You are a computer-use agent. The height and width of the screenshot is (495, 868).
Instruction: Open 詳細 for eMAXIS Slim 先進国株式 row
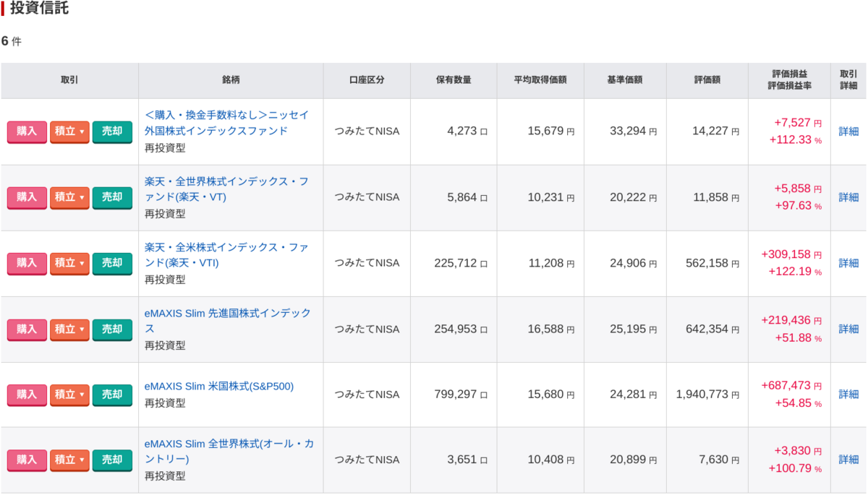848,329
